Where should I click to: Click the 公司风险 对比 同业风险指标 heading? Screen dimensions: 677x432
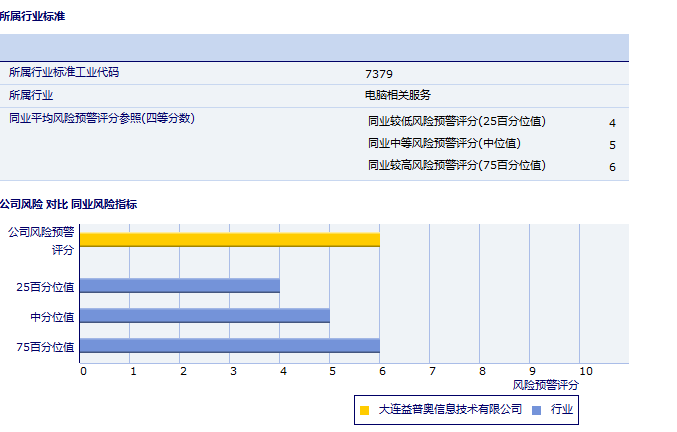[x=68, y=204]
